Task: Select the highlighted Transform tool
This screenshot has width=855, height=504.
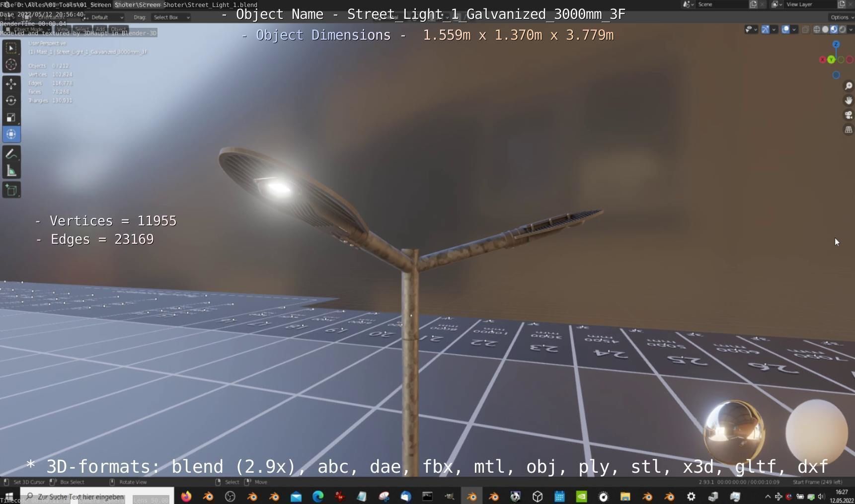Action: [x=11, y=134]
